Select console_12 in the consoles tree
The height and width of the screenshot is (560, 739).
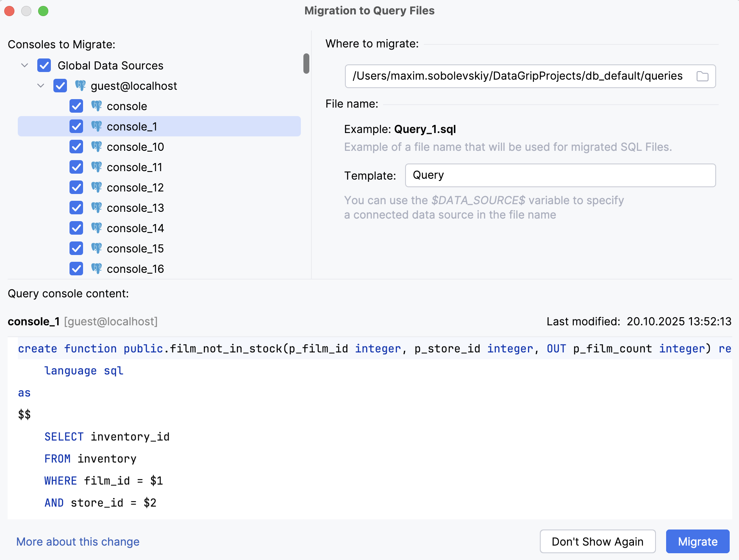[x=135, y=188]
